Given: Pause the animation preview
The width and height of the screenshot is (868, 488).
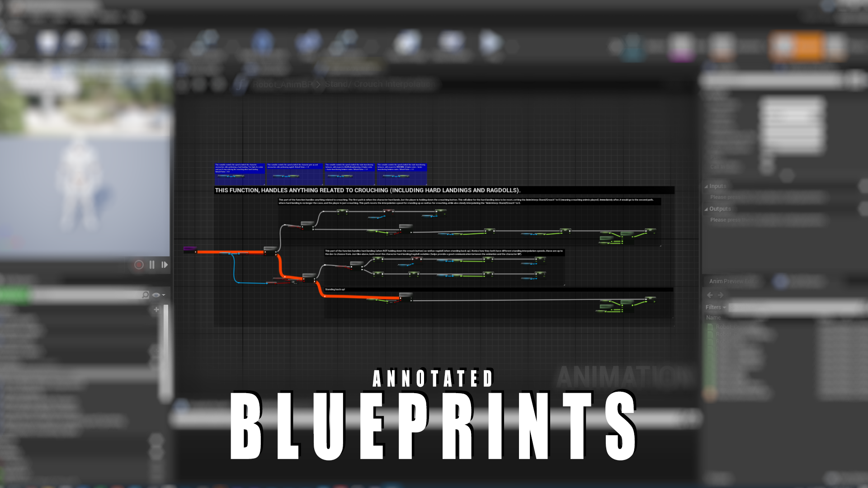Looking at the screenshot, I should [152, 265].
